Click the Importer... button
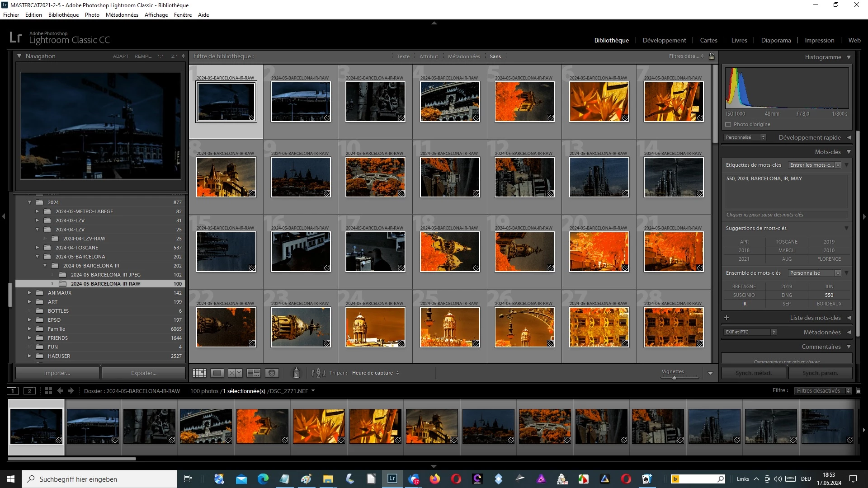 coord(57,373)
